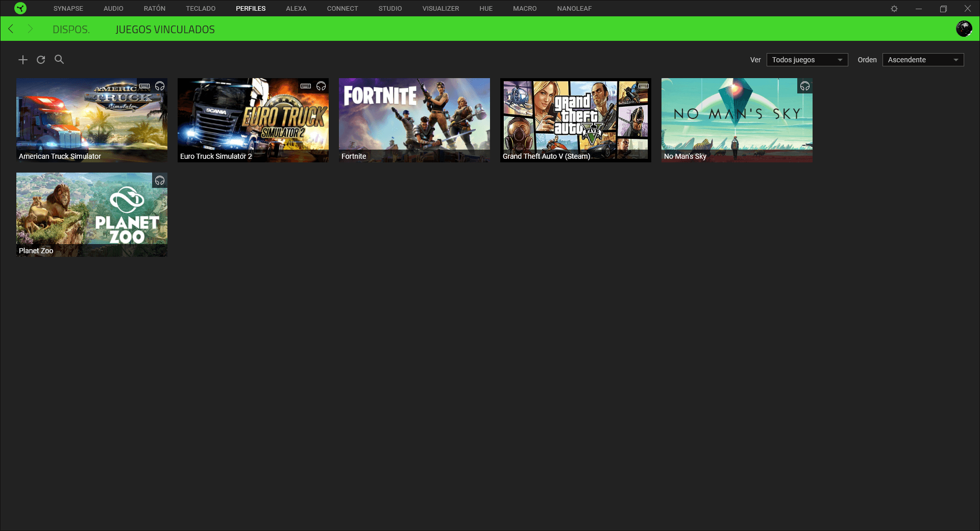
Task: Switch to the TECLADO tab
Action: coord(201,9)
